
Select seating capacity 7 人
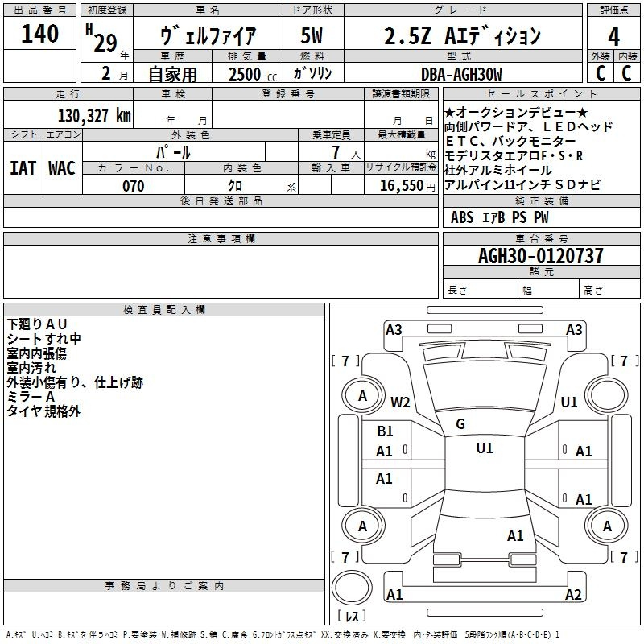(x=345, y=153)
